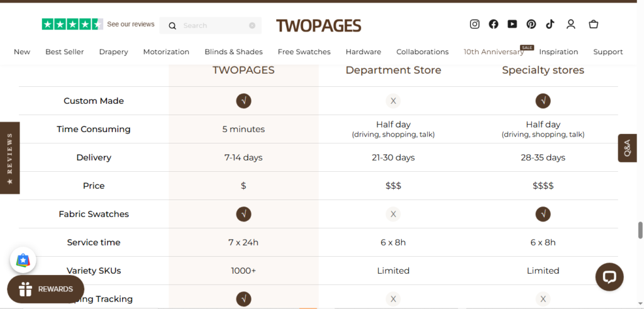Open the New menu item
The height and width of the screenshot is (309, 644).
pyautogui.click(x=22, y=52)
